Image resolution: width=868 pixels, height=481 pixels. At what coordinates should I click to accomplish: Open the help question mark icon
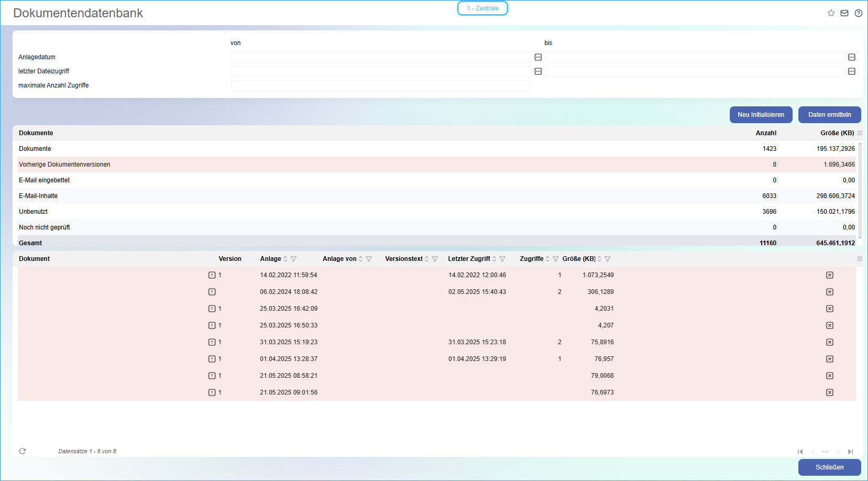point(859,13)
